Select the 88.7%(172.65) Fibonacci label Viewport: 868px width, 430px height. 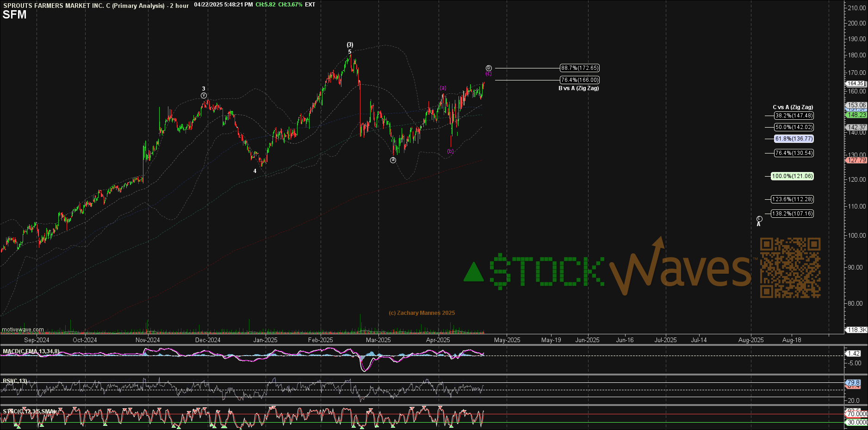580,68
